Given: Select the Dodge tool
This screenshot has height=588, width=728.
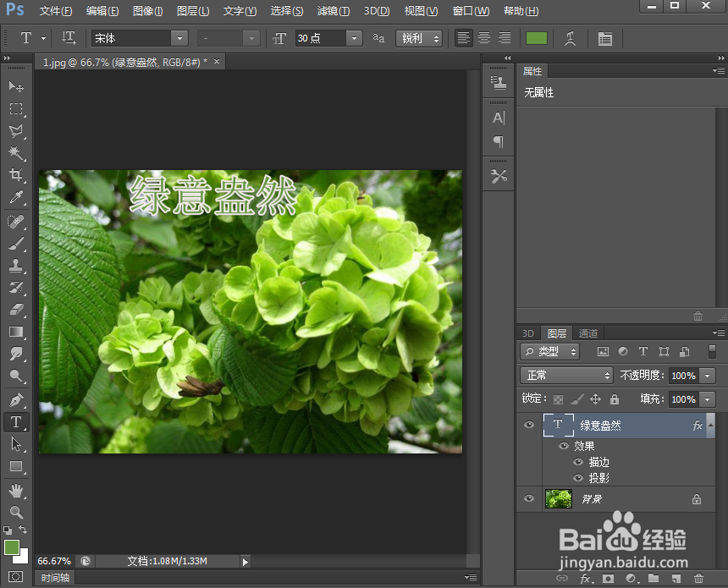Looking at the screenshot, I should click(16, 376).
